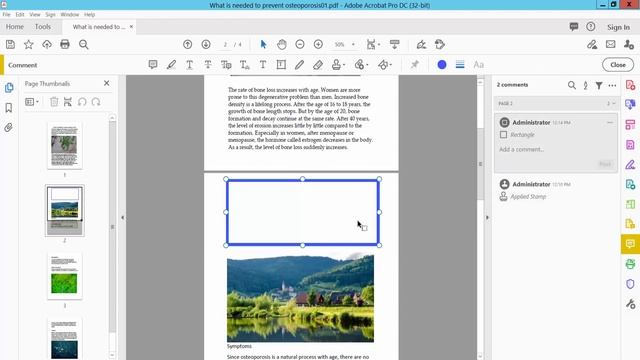This screenshot has height=360, width=640.
Task: Switch to the Home tab
Action: [15, 27]
